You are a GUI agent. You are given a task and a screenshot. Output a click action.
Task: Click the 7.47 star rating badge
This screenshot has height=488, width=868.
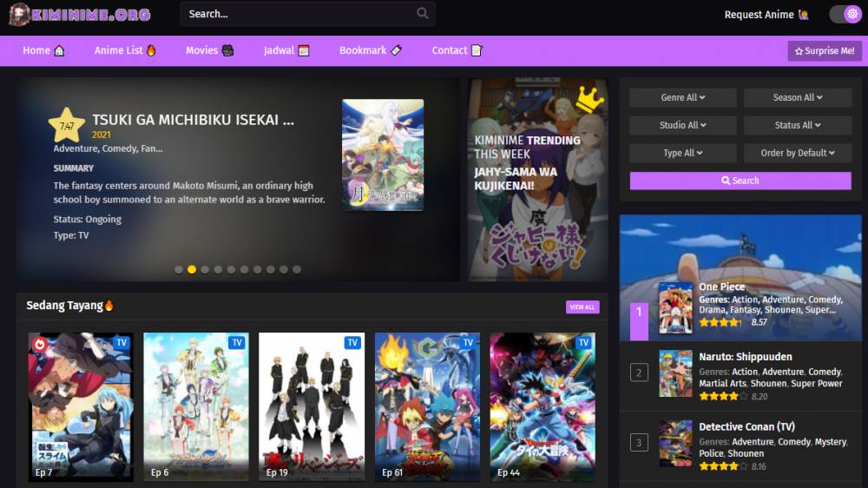point(67,125)
